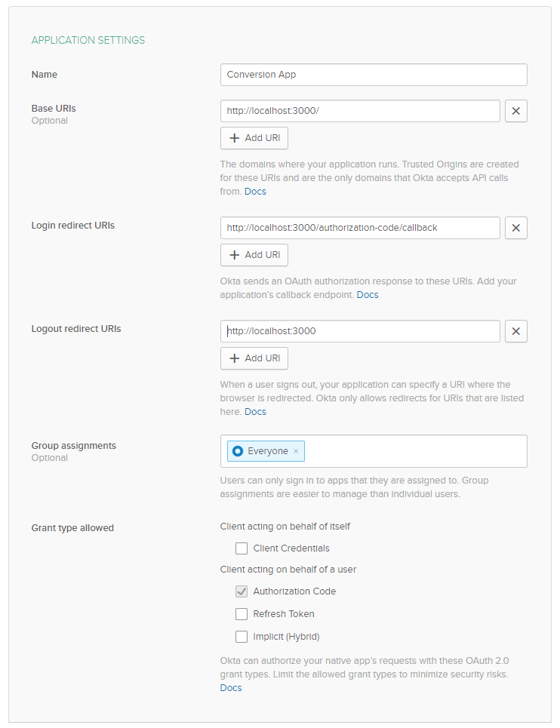Remove the Logout redirect URI entry

tap(515, 331)
